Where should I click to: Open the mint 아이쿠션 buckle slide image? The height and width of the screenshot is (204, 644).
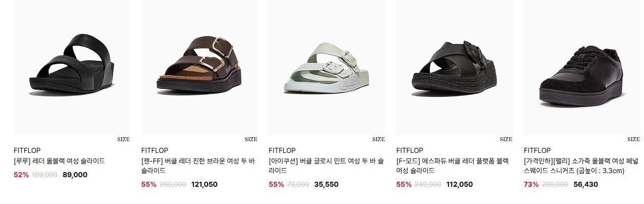click(x=327, y=67)
